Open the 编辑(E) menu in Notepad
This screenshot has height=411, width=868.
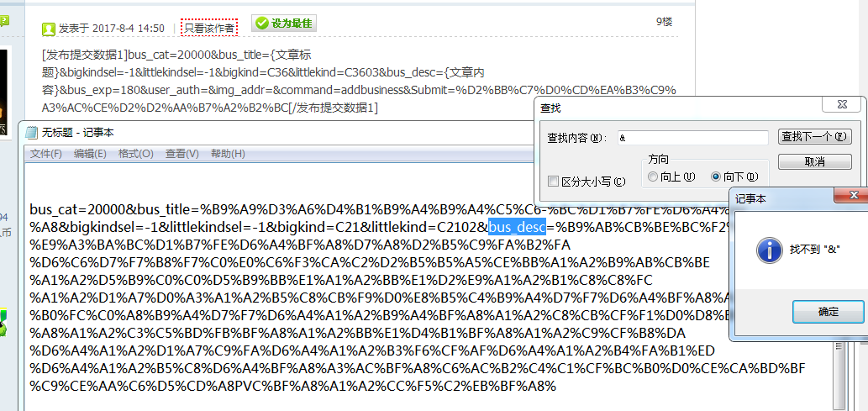[90, 154]
